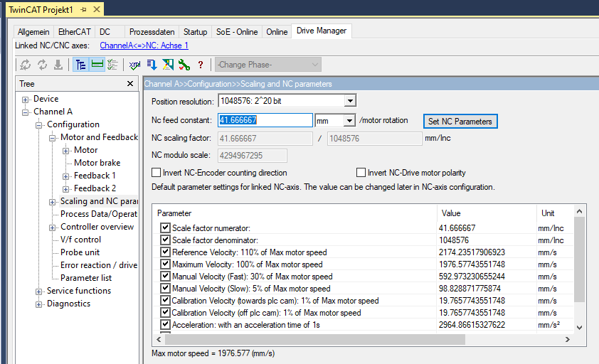This screenshot has height=364, width=599.
Task: Click the parameter list horizontal scrollbar
Action: [x=314, y=339]
